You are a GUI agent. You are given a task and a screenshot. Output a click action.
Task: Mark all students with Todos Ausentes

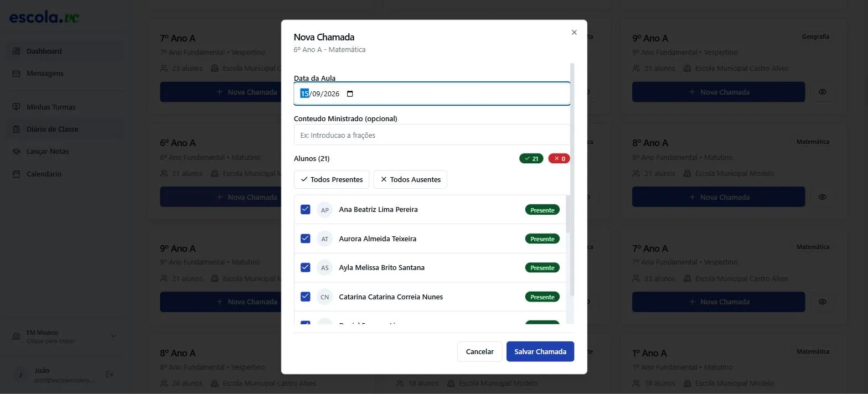(410, 179)
